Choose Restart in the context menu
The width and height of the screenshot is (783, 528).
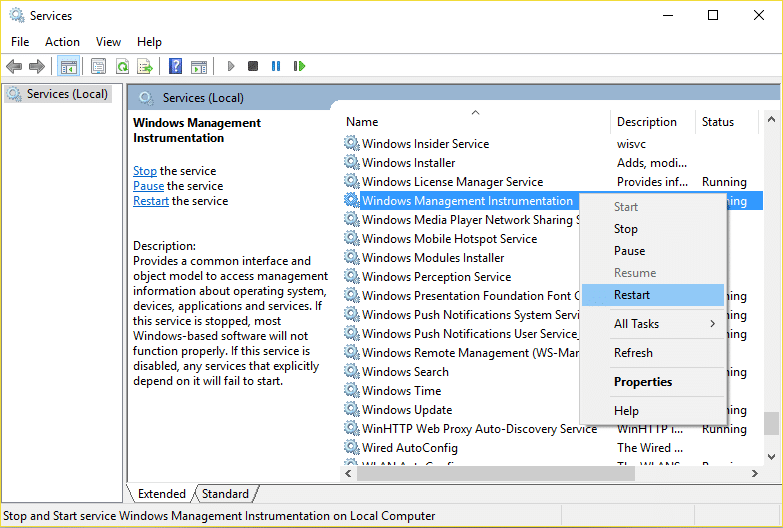pyautogui.click(x=632, y=295)
